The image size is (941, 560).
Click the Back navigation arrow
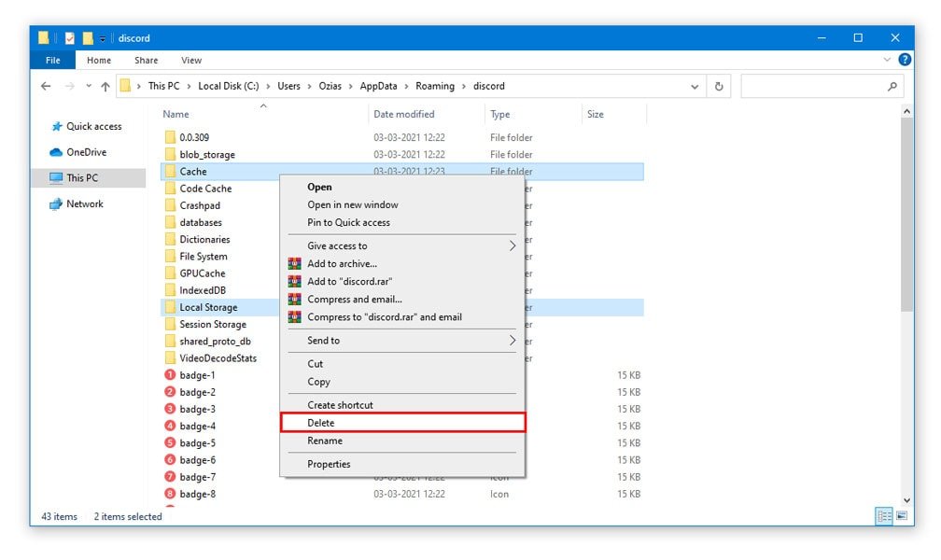click(46, 87)
